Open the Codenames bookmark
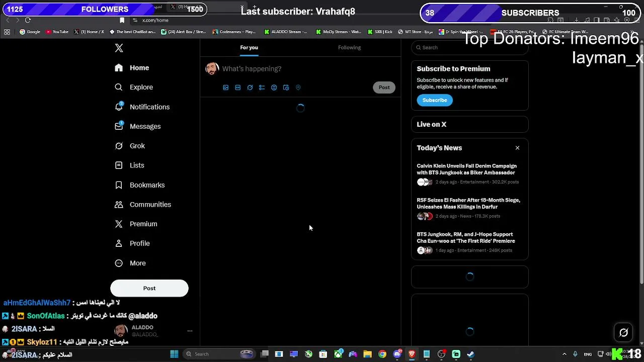The image size is (644, 362). coord(234,32)
